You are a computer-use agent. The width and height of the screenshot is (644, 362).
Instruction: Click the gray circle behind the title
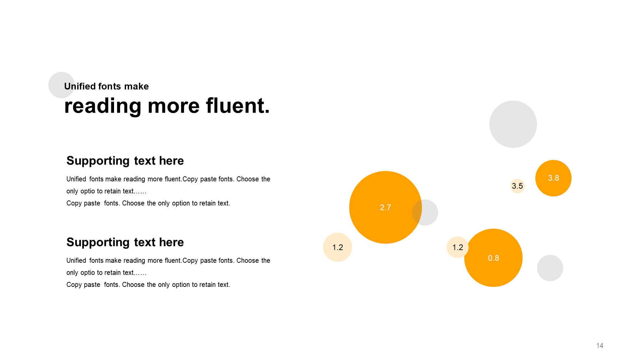coord(61,85)
